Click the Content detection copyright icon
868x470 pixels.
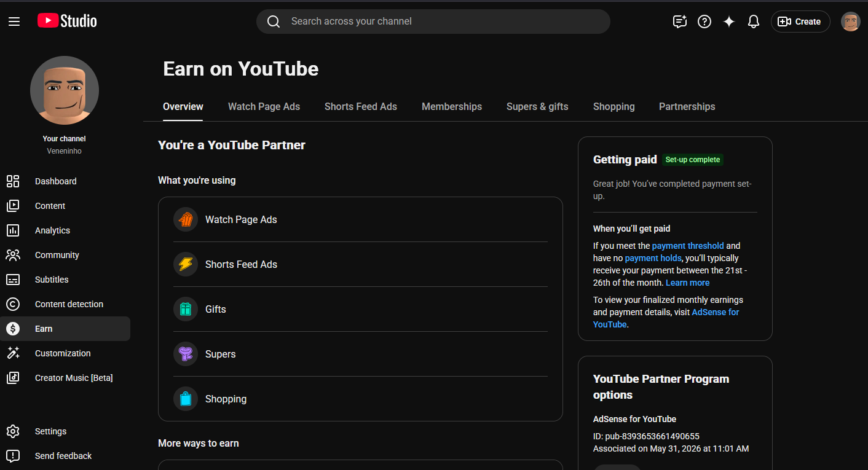tap(13, 304)
